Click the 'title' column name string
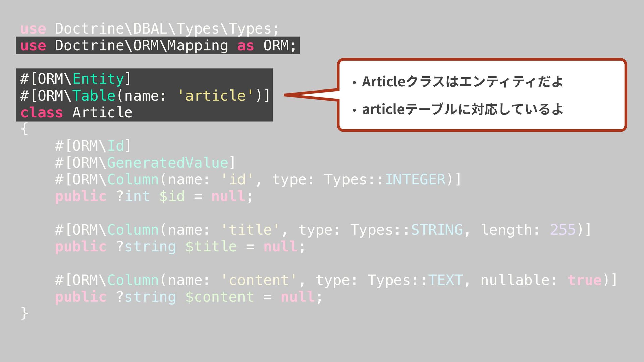644x362 pixels. click(x=250, y=230)
